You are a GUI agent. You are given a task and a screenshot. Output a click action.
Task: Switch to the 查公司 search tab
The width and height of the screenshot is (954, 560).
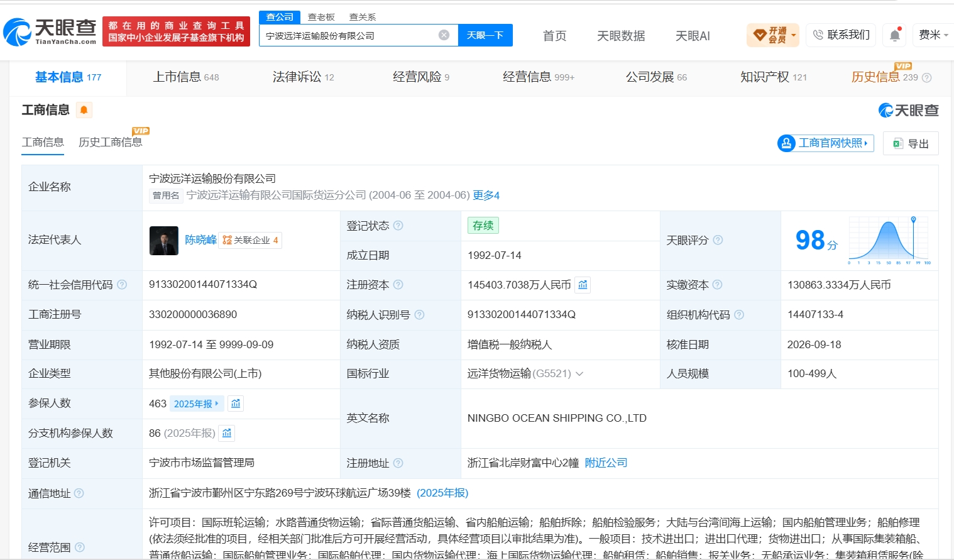(280, 17)
